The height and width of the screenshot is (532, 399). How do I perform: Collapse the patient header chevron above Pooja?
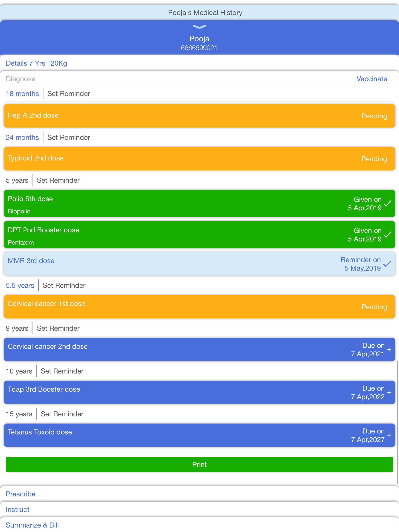[199, 27]
